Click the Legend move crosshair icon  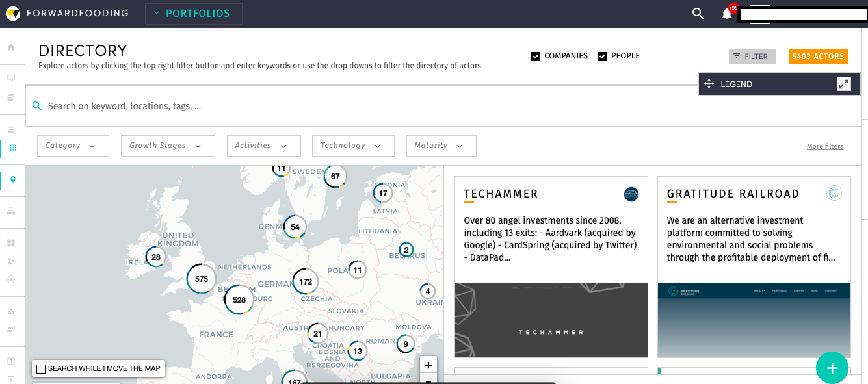point(709,84)
